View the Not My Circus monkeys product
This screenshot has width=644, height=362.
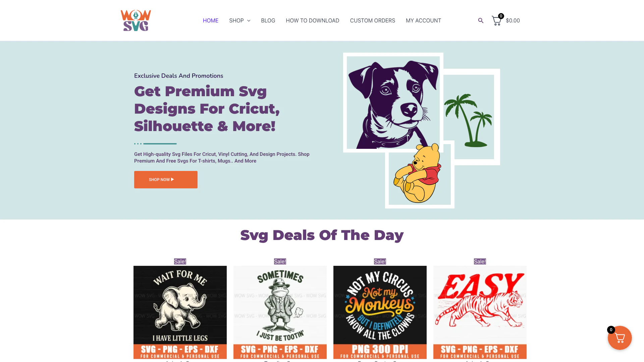click(x=380, y=312)
